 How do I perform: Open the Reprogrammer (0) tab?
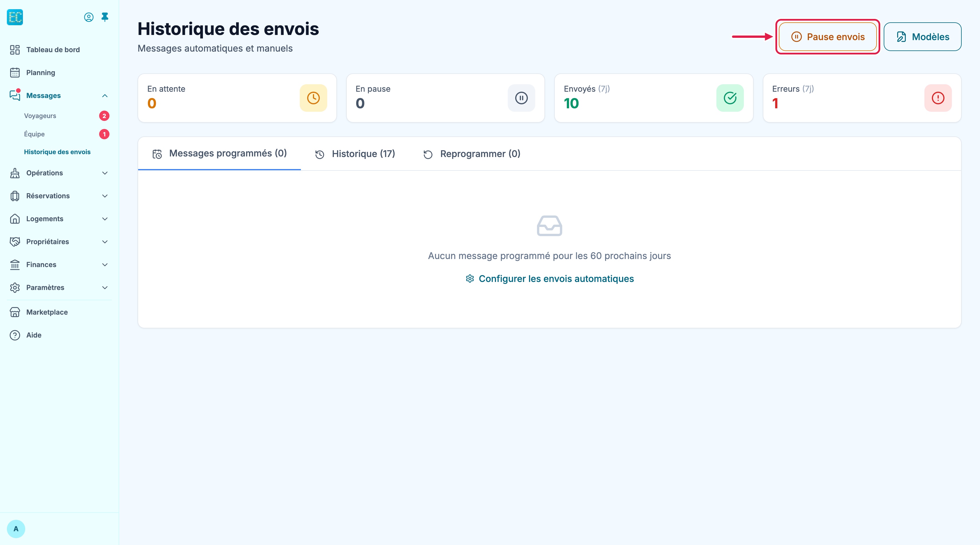472,154
